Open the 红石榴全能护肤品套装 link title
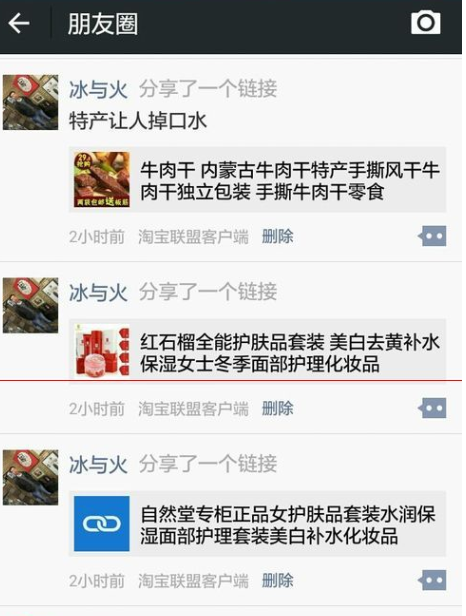Image resolution: width=466 pixels, height=616 pixels. [290, 353]
